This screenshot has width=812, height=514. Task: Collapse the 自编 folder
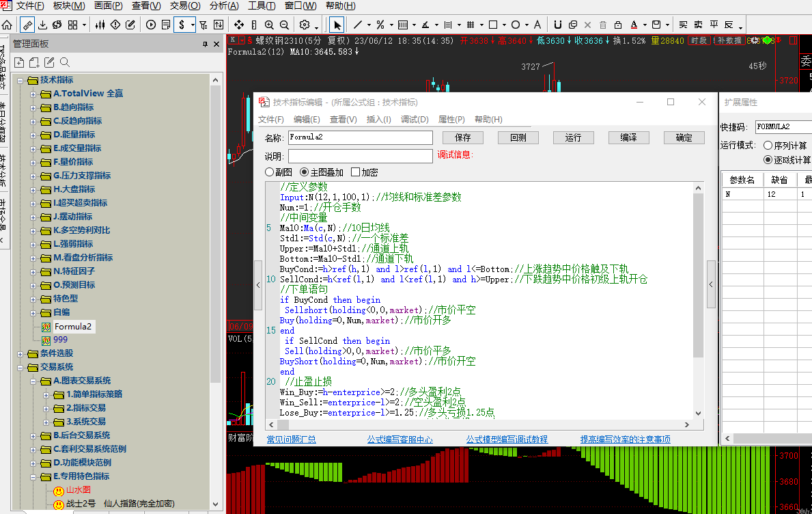point(33,313)
